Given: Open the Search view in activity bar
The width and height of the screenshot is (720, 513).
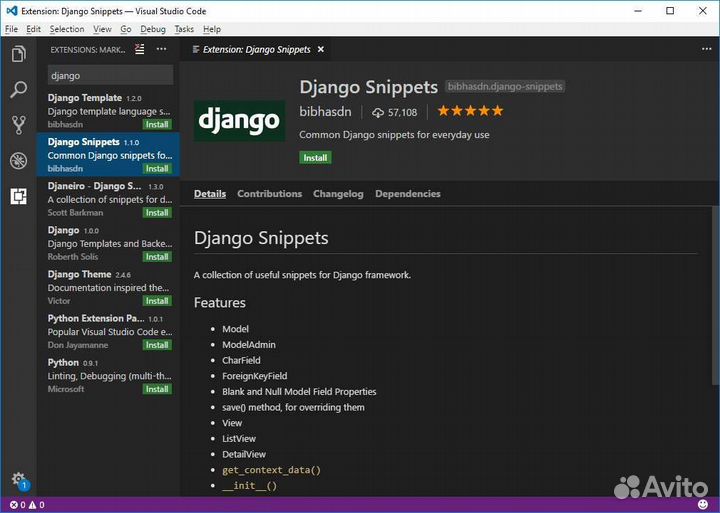Looking at the screenshot, I should click(x=18, y=90).
